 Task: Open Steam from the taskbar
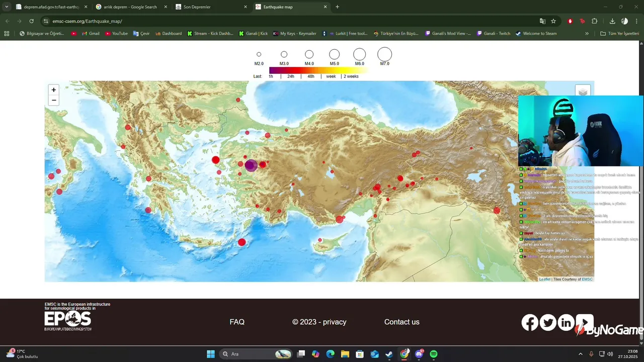pyautogui.click(x=389, y=354)
